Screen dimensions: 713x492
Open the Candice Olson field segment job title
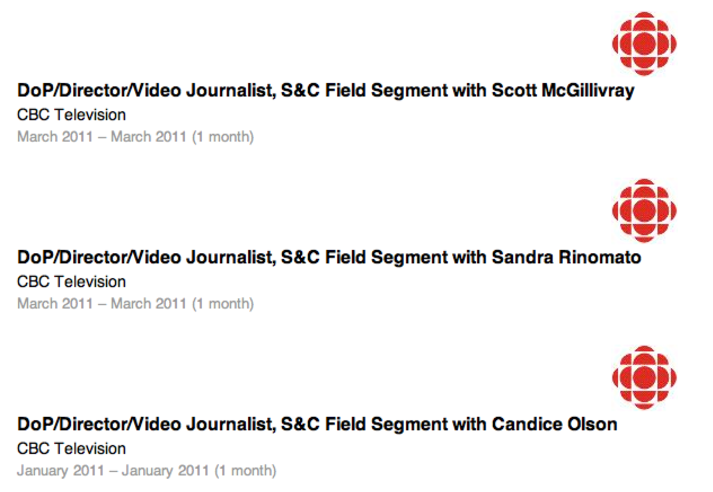[x=317, y=424]
